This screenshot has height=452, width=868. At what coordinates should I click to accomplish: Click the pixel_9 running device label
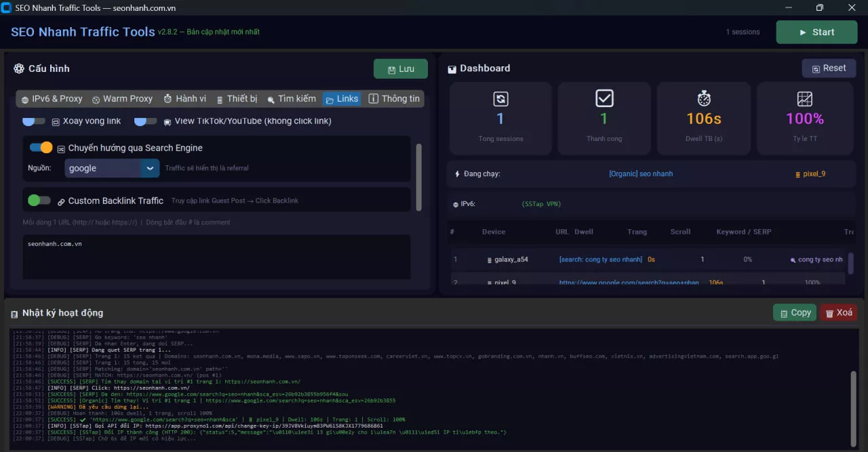(814, 174)
